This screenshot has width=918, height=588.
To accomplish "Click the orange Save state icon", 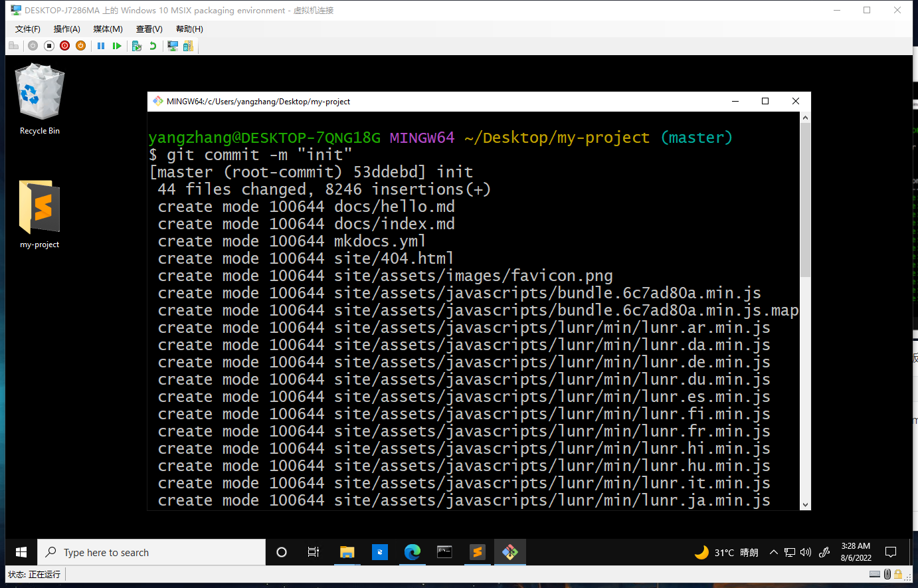I will point(80,46).
